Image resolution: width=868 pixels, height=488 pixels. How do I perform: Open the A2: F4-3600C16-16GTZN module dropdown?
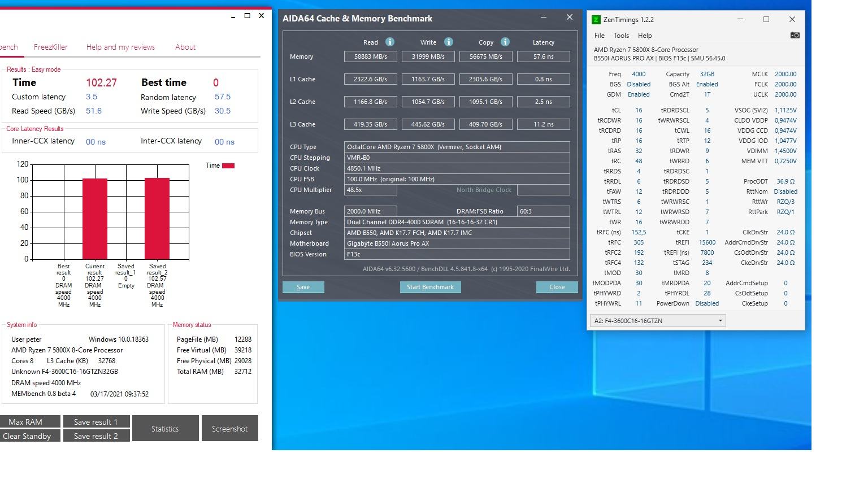[658, 321]
